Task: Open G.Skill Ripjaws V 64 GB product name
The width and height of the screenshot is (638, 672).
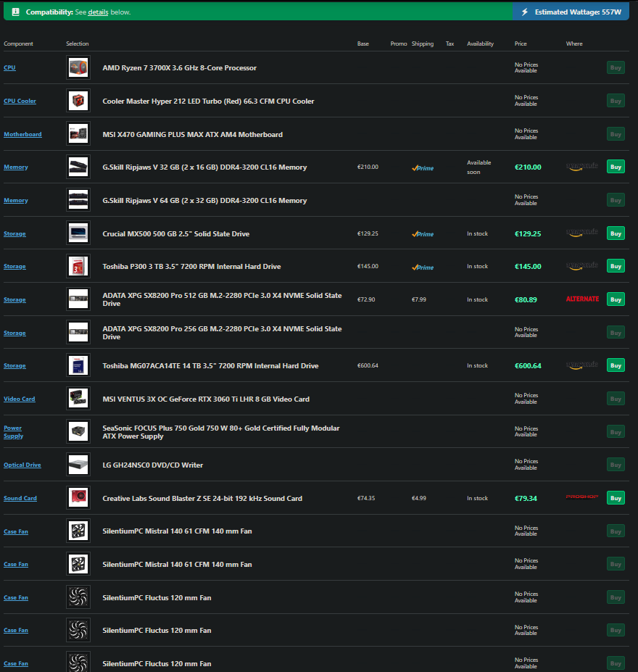Action: click(x=204, y=201)
